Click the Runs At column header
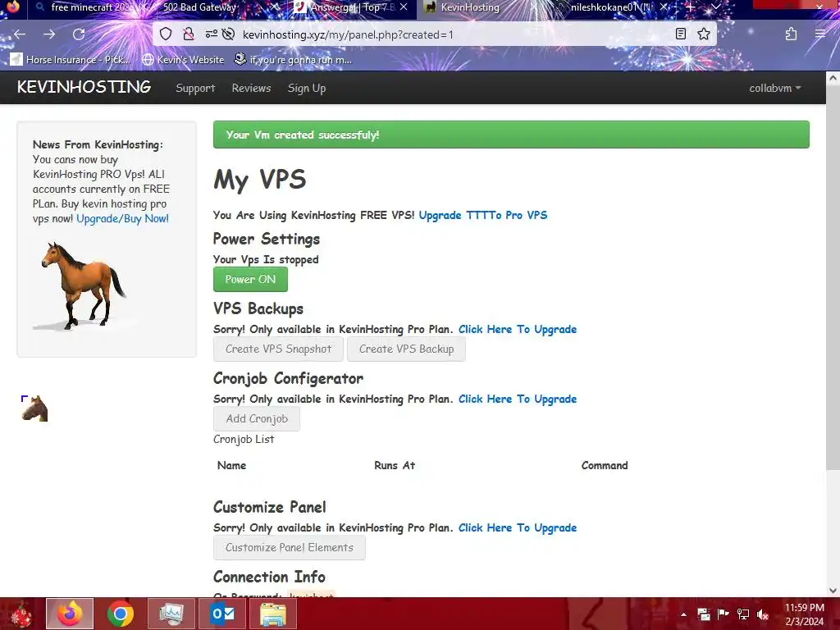 click(x=395, y=465)
